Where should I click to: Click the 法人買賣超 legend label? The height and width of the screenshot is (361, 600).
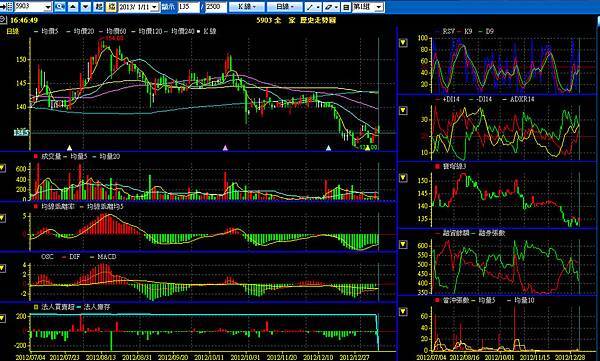point(58,307)
